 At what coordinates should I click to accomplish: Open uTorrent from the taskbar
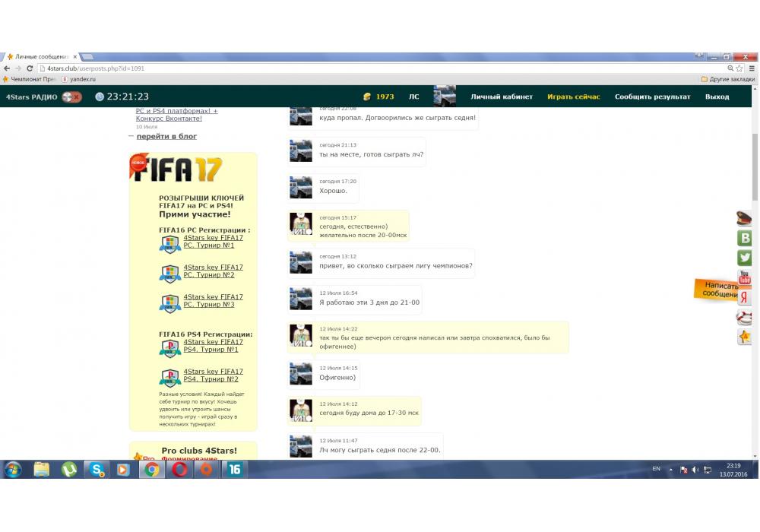(x=69, y=470)
